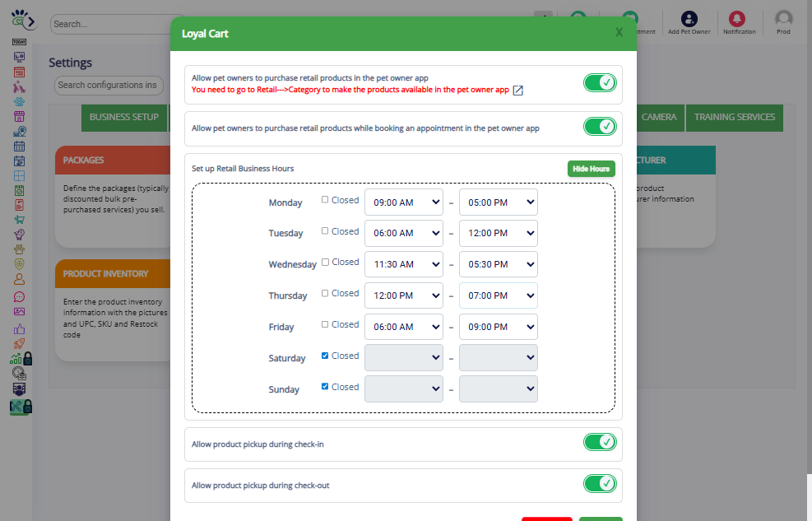This screenshot has width=812, height=521.
Task: Open the brown paw sidebar icon
Action: coord(19,249)
